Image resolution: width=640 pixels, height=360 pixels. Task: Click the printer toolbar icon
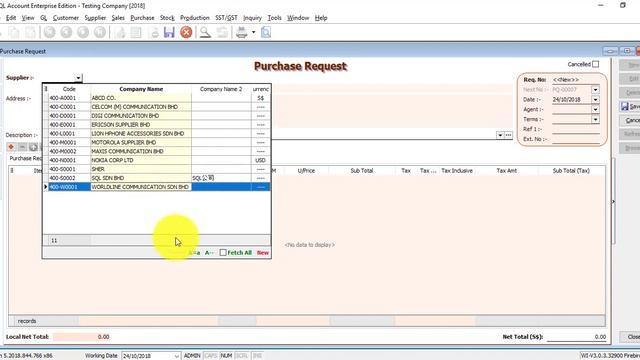click(x=242, y=32)
